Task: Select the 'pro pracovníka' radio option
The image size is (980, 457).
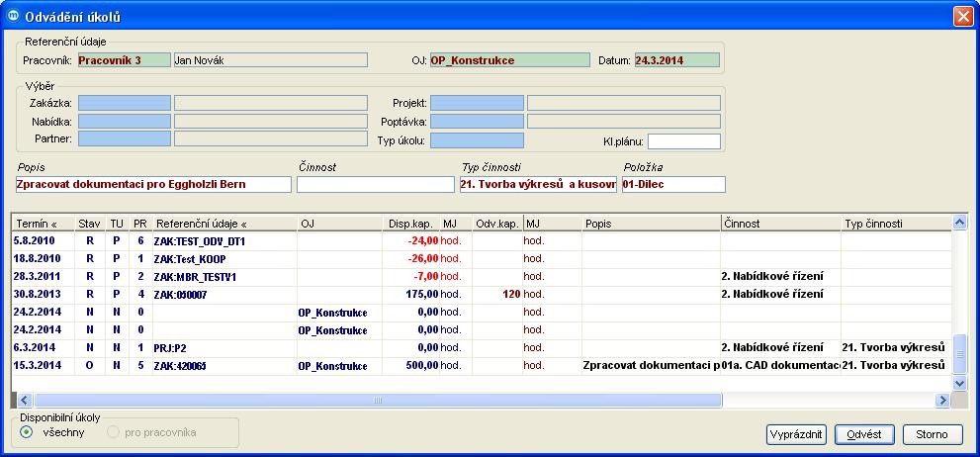Action: click(x=114, y=432)
